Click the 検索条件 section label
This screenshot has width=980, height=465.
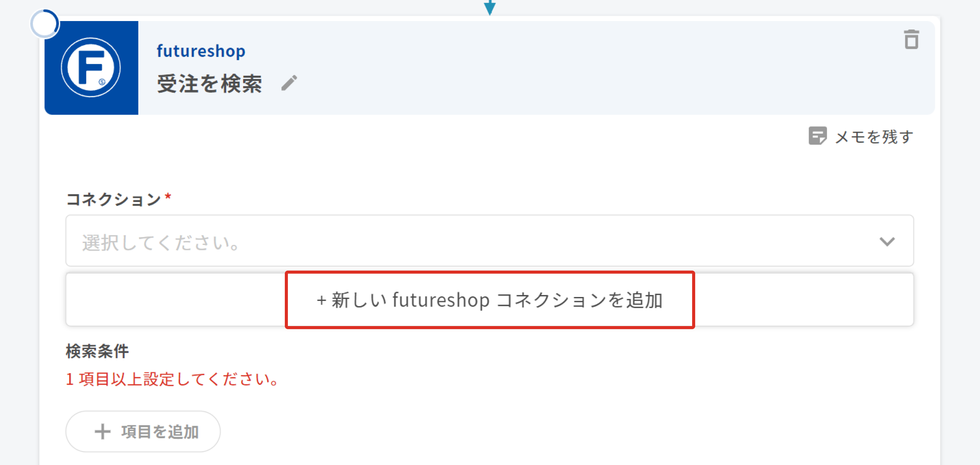[97, 351]
